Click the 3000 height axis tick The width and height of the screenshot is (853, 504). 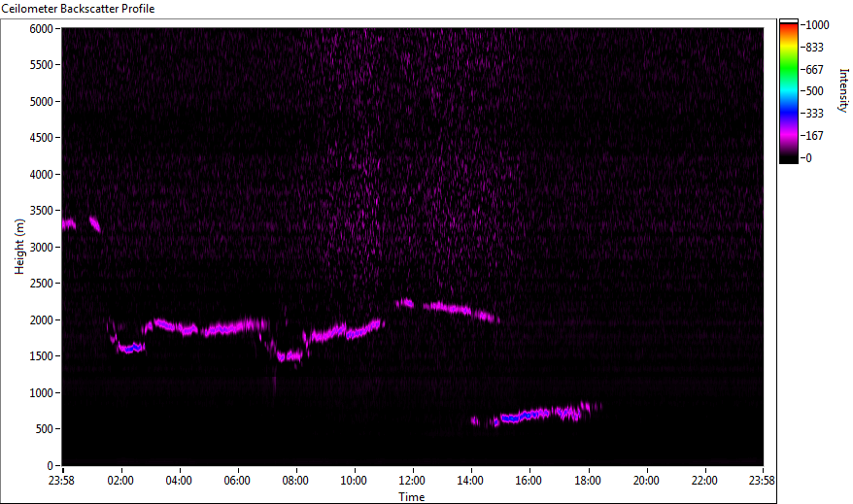tap(42, 248)
